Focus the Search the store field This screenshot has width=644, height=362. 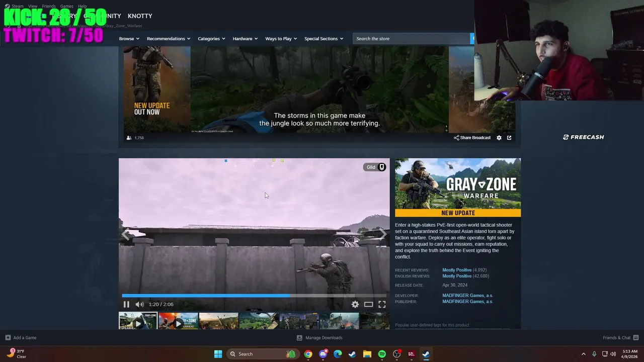tap(412, 39)
